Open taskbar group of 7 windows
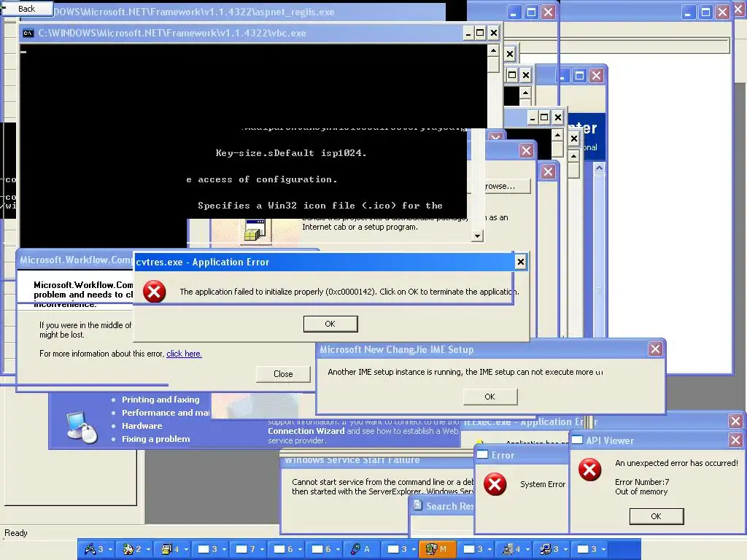Screen dimensions: 747x560 coord(247,549)
